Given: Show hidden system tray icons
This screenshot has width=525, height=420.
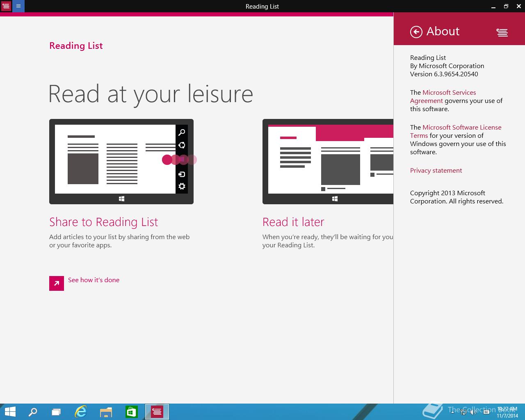Looking at the screenshot, I should (452, 412).
